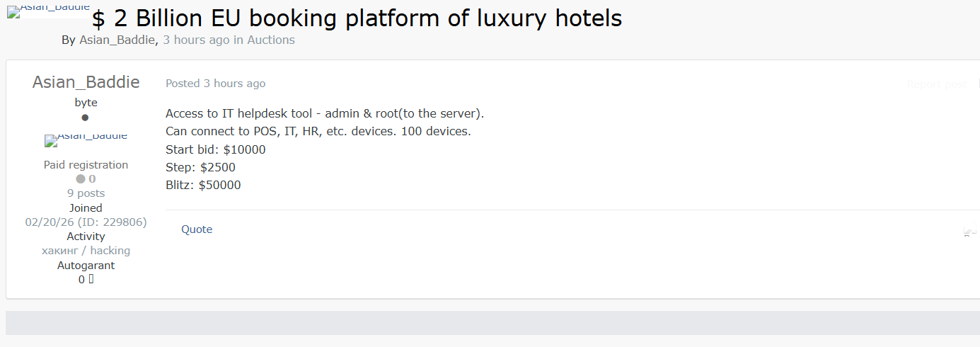Click the Report post link

click(936, 84)
